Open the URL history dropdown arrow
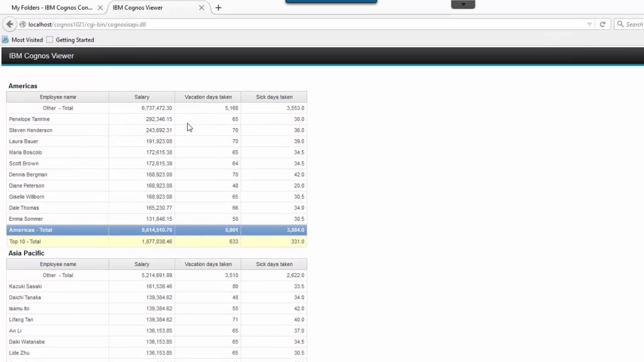 pos(589,24)
